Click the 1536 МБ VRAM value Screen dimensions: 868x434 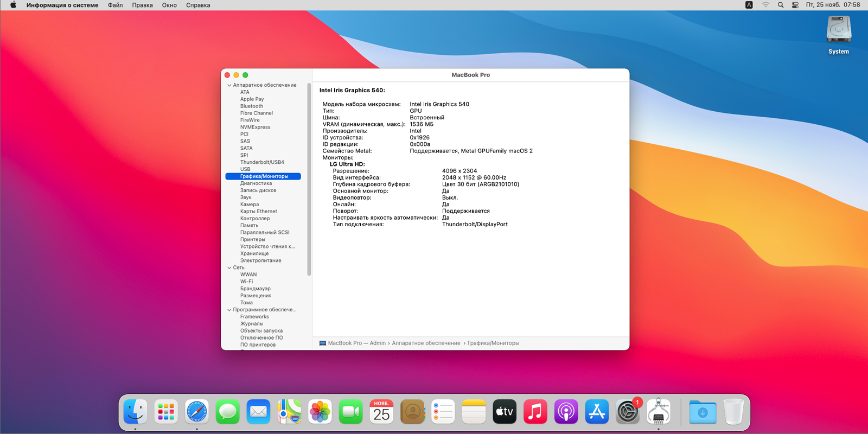[x=422, y=124]
